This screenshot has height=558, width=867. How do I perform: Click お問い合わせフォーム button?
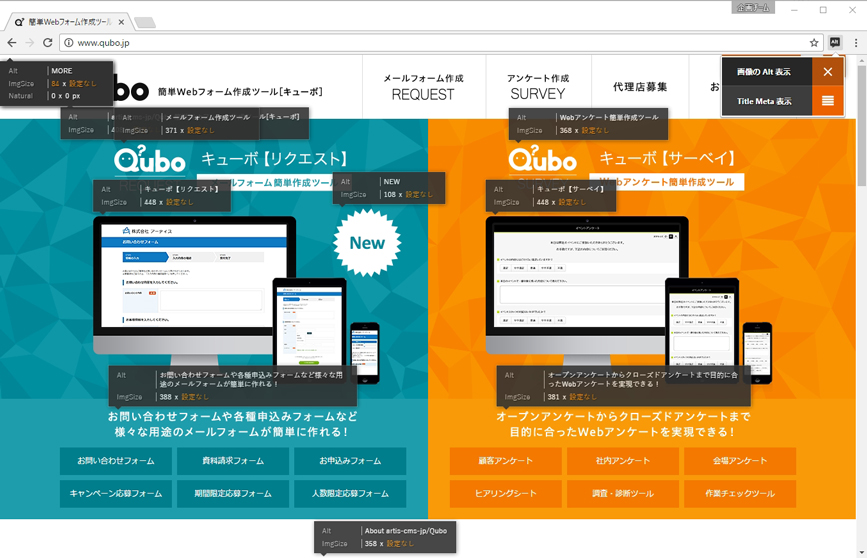(116, 461)
